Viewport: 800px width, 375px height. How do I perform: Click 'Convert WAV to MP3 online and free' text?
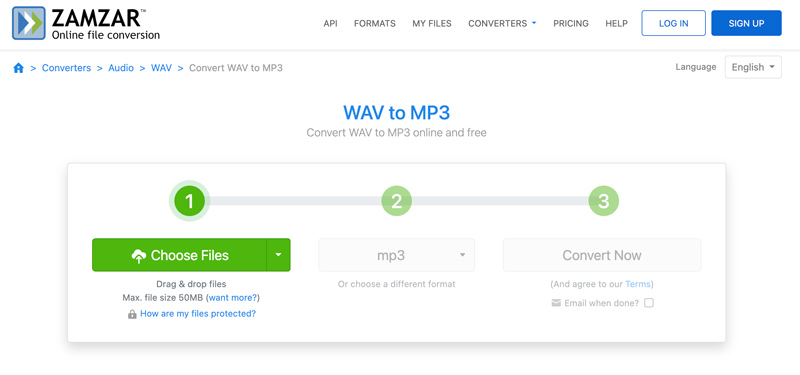[396, 133]
